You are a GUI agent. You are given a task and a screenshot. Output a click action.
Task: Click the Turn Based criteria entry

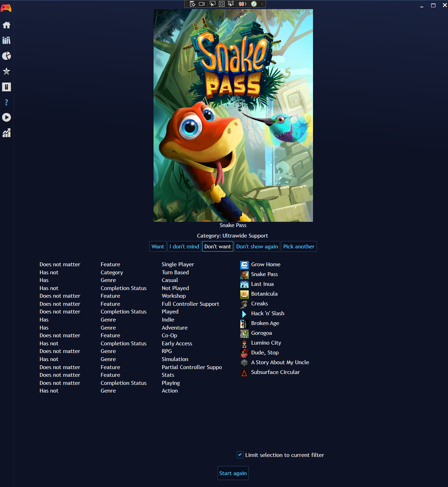tap(175, 273)
